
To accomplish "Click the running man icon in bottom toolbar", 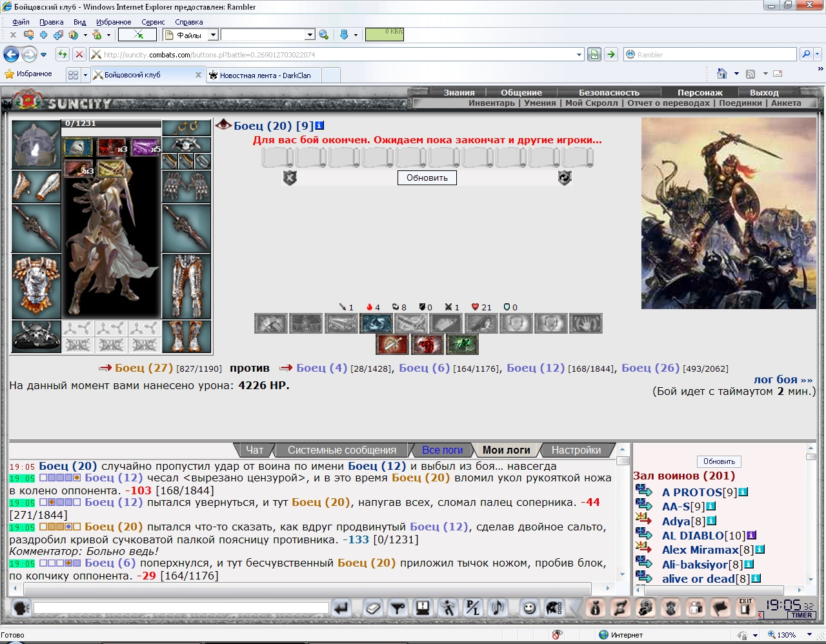I will pos(448,608).
